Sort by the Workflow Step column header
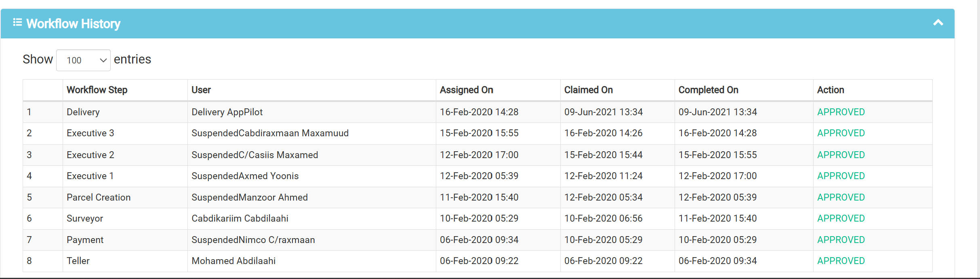The image size is (980, 279). pos(97,90)
